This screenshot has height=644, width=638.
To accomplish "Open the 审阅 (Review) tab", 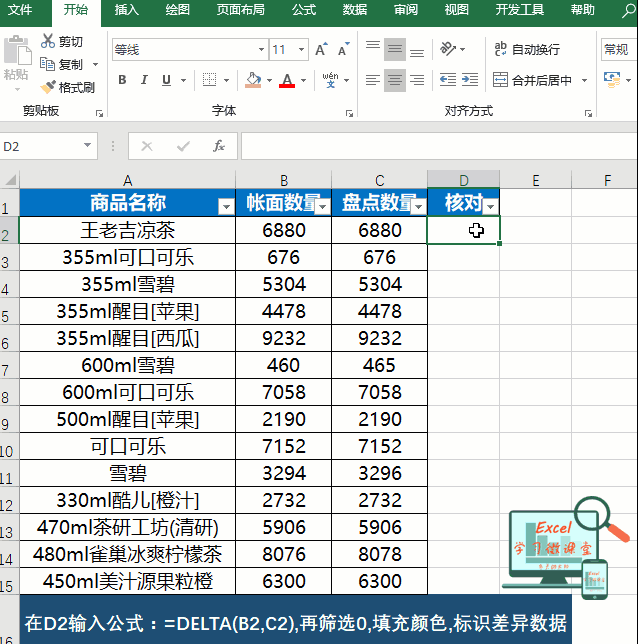I will click(x=406, y=9).
